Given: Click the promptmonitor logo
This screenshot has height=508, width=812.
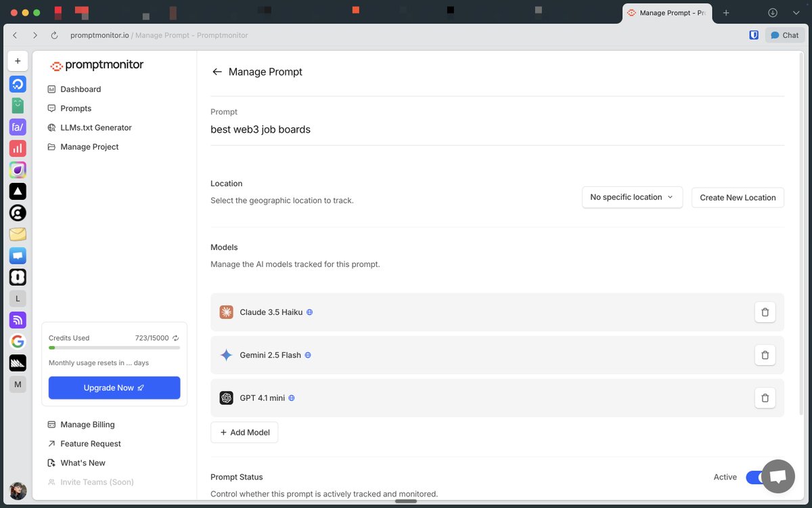Looking at the screenshot, I should pos(96,65).
